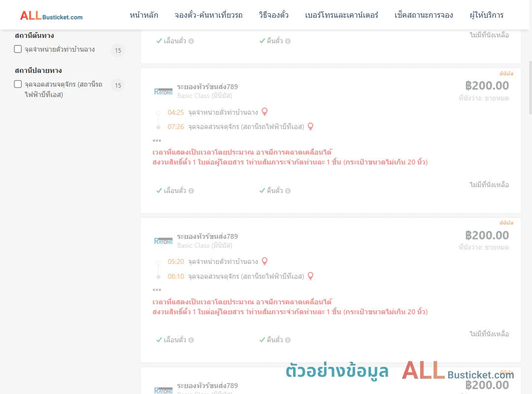Click ฿200.00 price on the 05:20 trip
532x394 pixels.
coord(487,235)
